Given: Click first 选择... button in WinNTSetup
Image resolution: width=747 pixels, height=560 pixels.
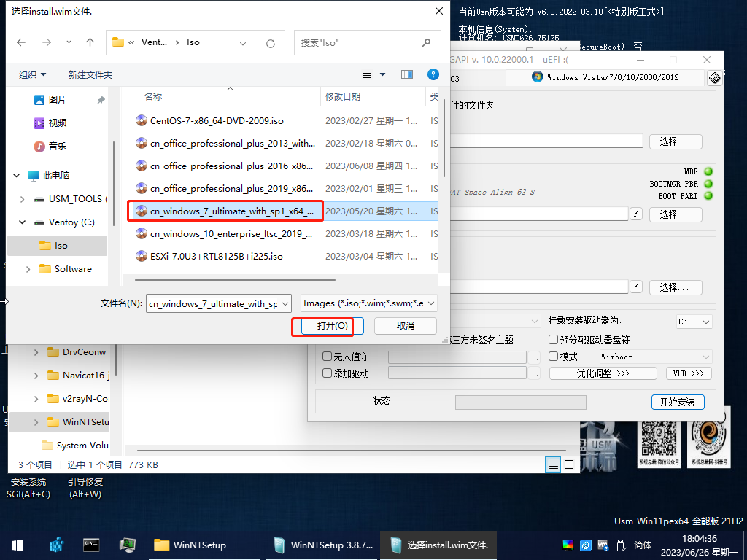Looking at the screenshot, I should (x=676, y=141).
